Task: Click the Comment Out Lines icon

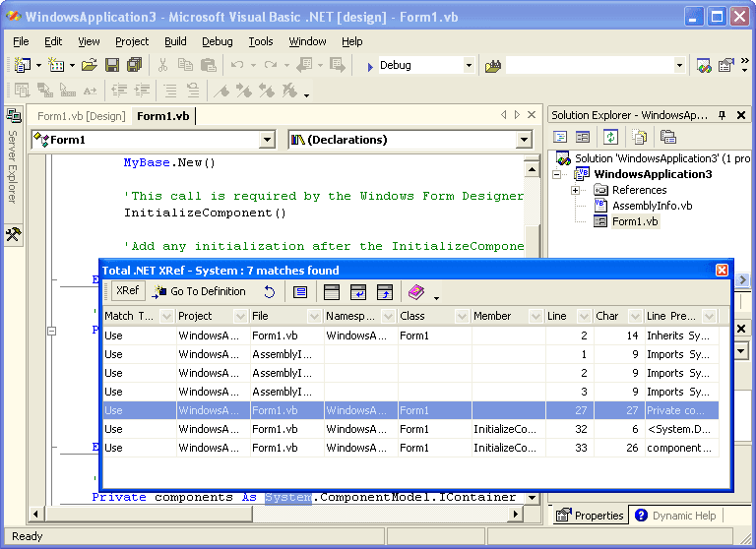Action: point(169,91)
